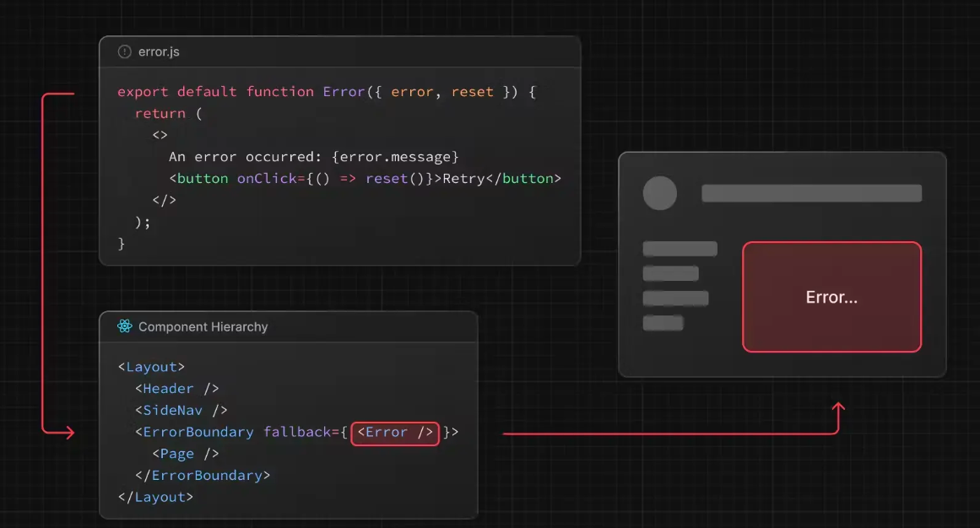
Task: Select the Component Hierarchy panel title
Action: point(203,326)
